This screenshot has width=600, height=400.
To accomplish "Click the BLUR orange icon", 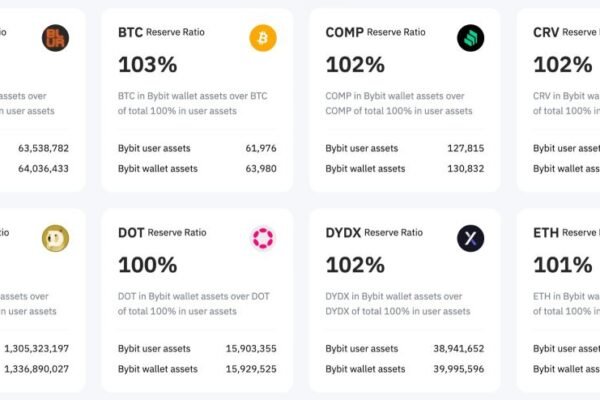I will pyautogui.click(x=55, y=39).
